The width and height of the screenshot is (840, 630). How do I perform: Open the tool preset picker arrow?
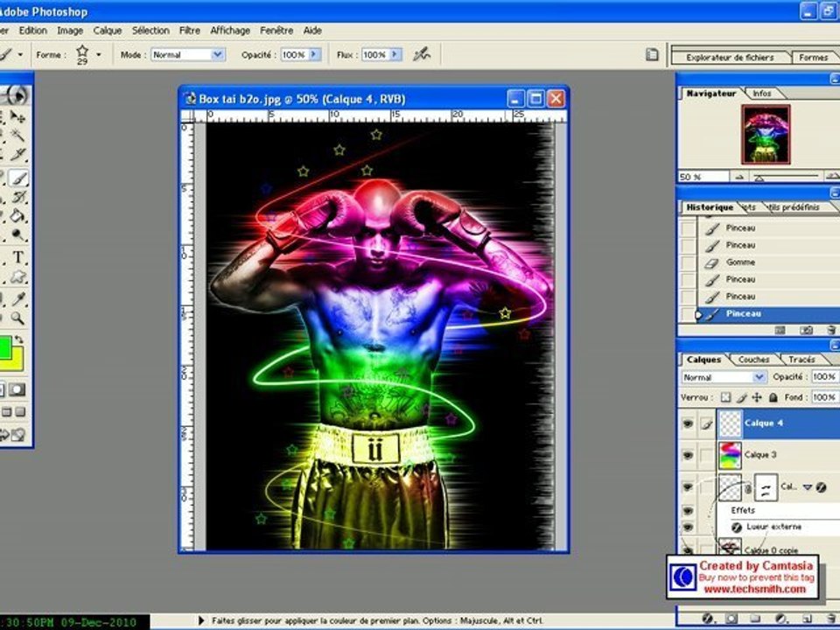20,54
